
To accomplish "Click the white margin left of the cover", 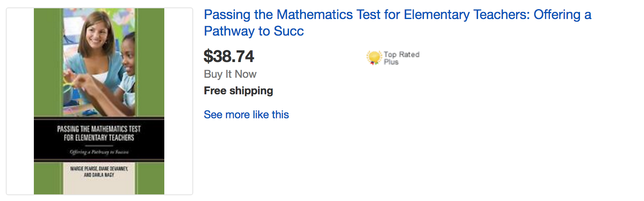I will pyautogui.click(x=20, y=101).
